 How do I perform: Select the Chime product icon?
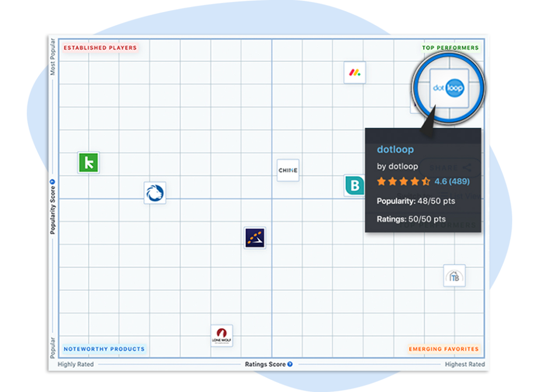click(x=287, y=170)
